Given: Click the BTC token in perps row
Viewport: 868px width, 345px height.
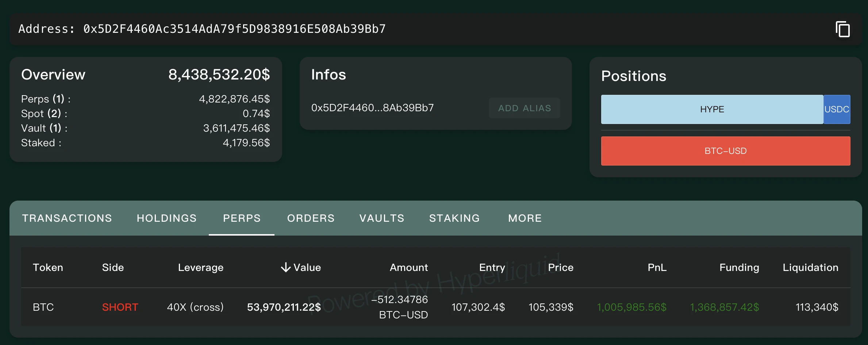Looking at the screenshot, I should (x=43, y=307).
